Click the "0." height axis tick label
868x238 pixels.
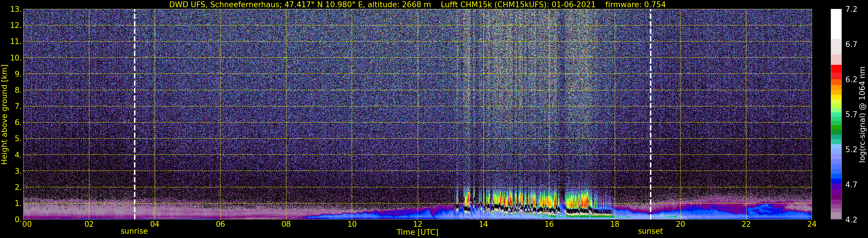click(x=18, y=220)
